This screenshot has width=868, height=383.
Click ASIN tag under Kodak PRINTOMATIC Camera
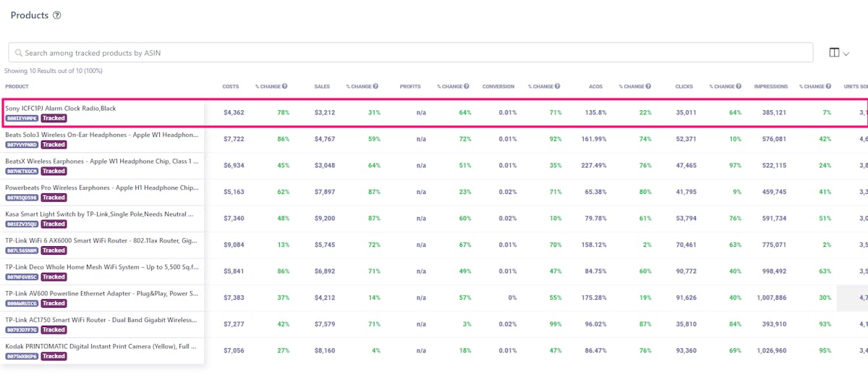pos(22,356)
